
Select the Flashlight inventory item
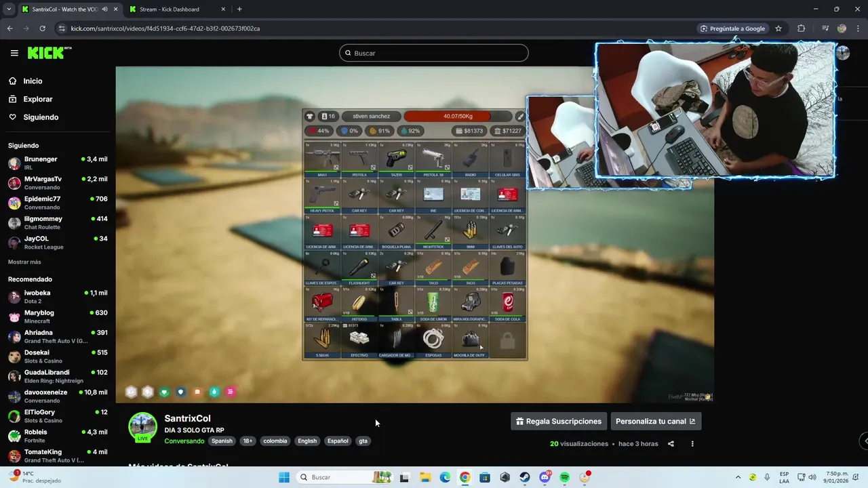pyautogui.click(x=359, y=268)
